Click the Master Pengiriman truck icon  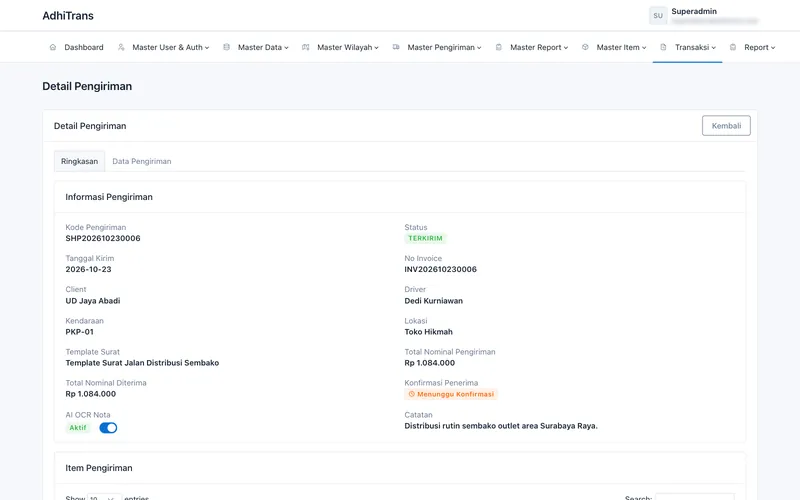396,47
